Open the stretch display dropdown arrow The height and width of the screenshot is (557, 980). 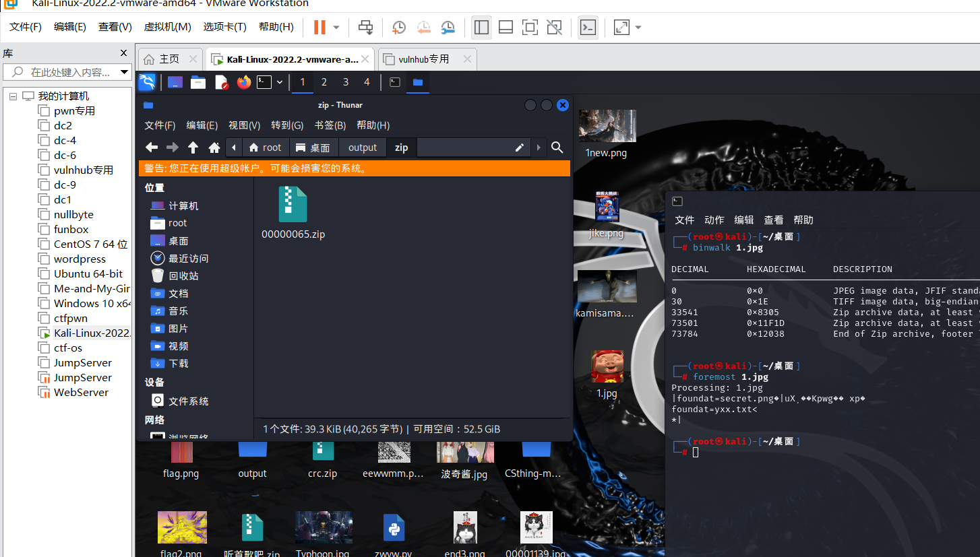[638, 28]
